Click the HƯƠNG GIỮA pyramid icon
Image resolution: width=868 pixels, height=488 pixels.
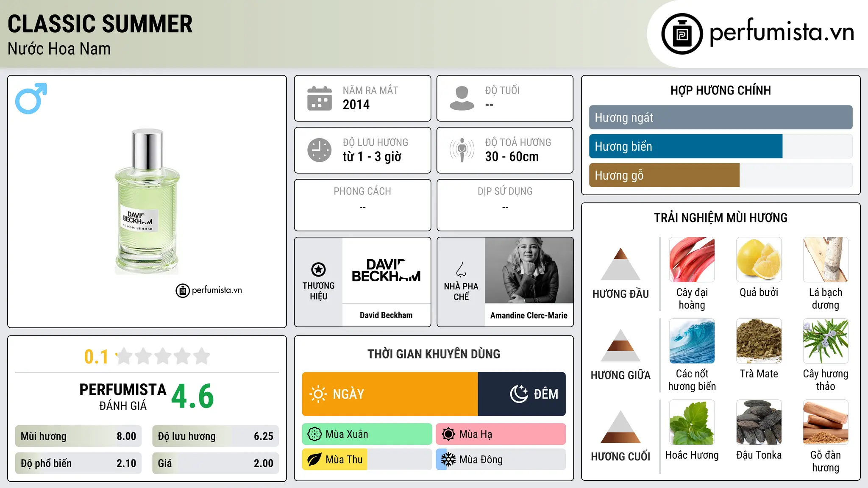(x=620, y=345)
